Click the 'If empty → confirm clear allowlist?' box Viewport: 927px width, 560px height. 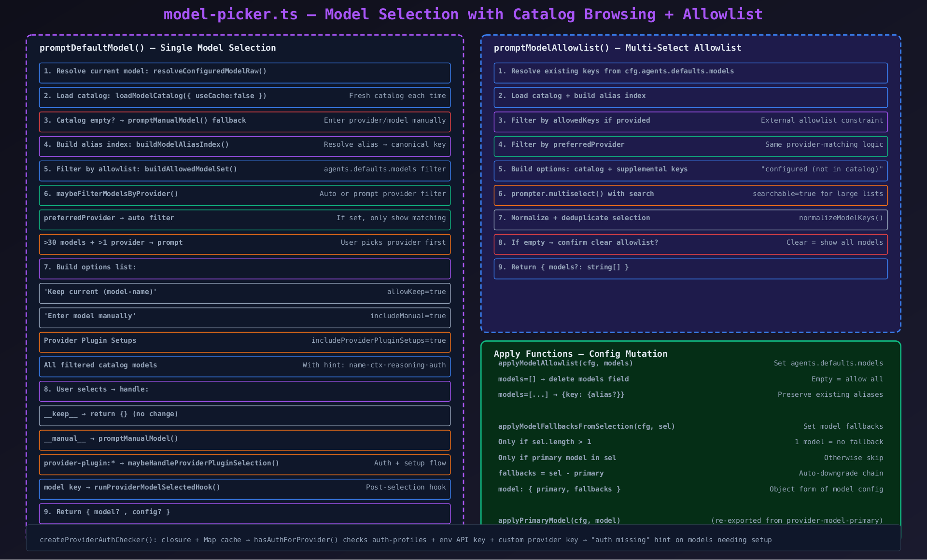[x=690, y=244]
